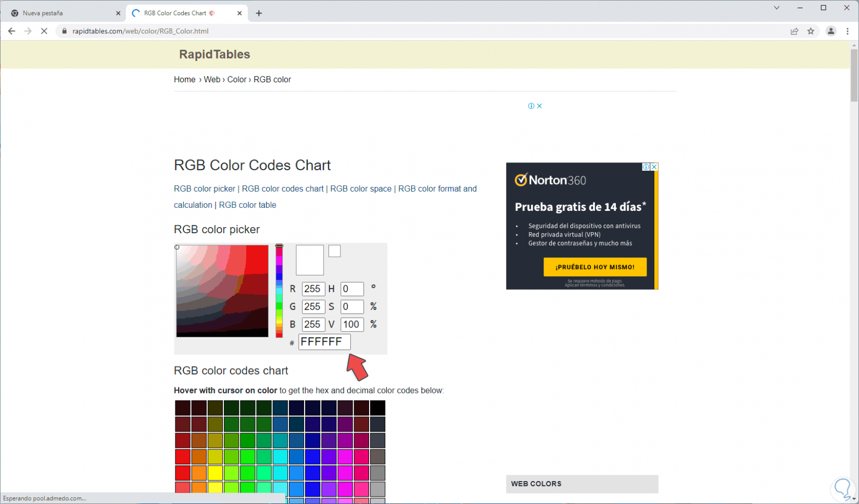Open a new tab with the plus button

(259, 13)
